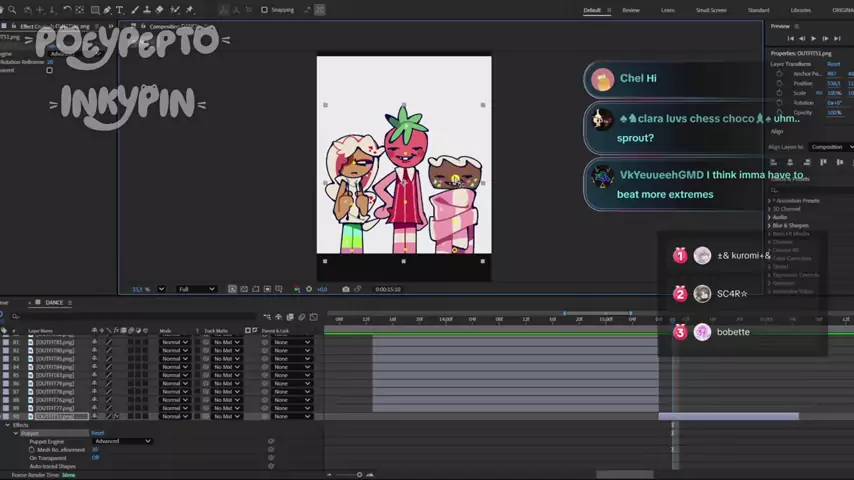Click Reset next to Layer Transform

coord(833,64)
